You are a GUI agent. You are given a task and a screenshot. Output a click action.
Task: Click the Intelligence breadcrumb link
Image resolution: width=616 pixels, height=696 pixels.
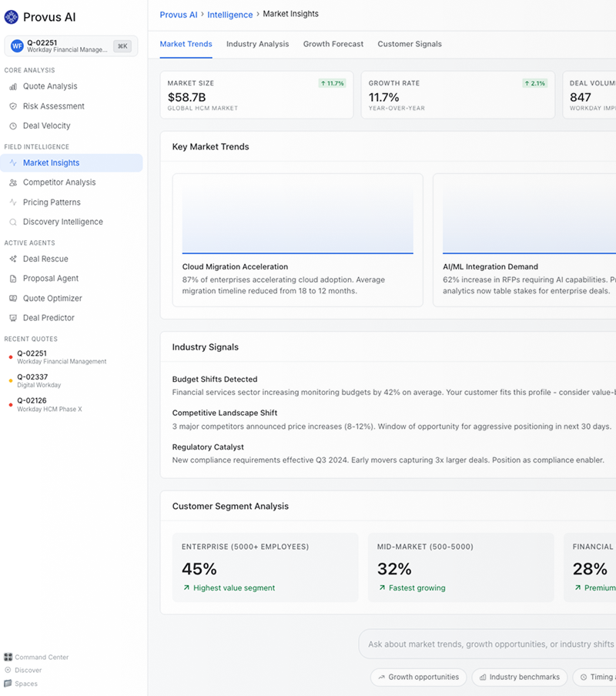pyautogui.click(x=229, y=15)
